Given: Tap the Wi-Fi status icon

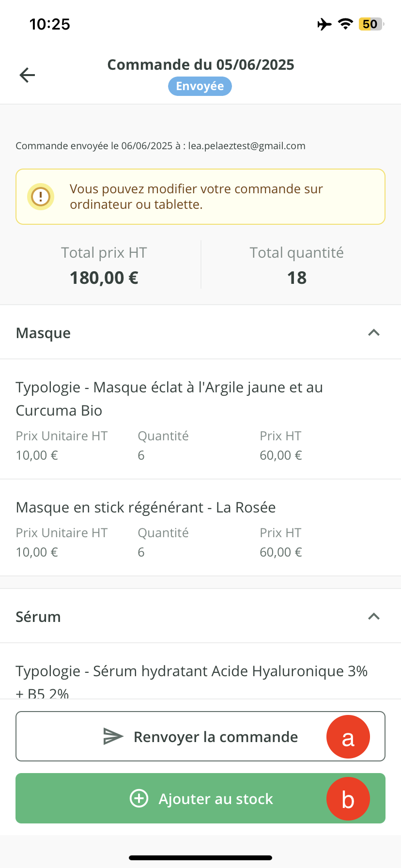Looking at the screenshot, I should tap(345, 24).
